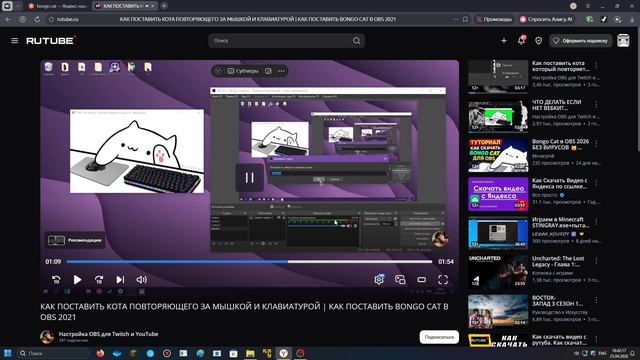Open the Yandex Browser taskbar icon
Image resolution: width=640 pixels, height=360 pixels.
point(283,353)
